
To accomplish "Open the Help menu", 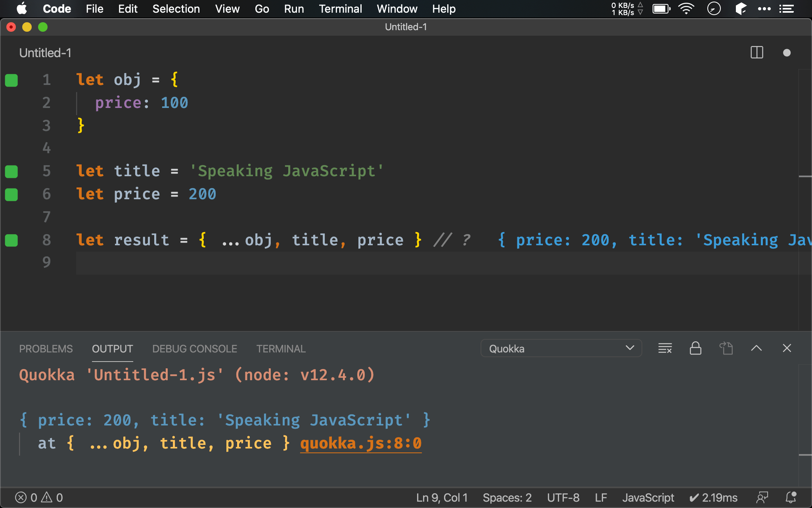I will pyautogui.click(x=444, y=9).
